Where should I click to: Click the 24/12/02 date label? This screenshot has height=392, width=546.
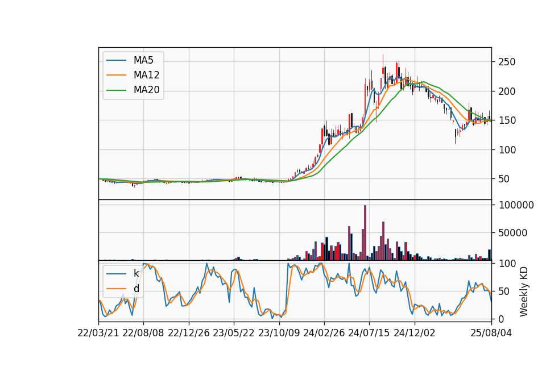tap(415, 333)
